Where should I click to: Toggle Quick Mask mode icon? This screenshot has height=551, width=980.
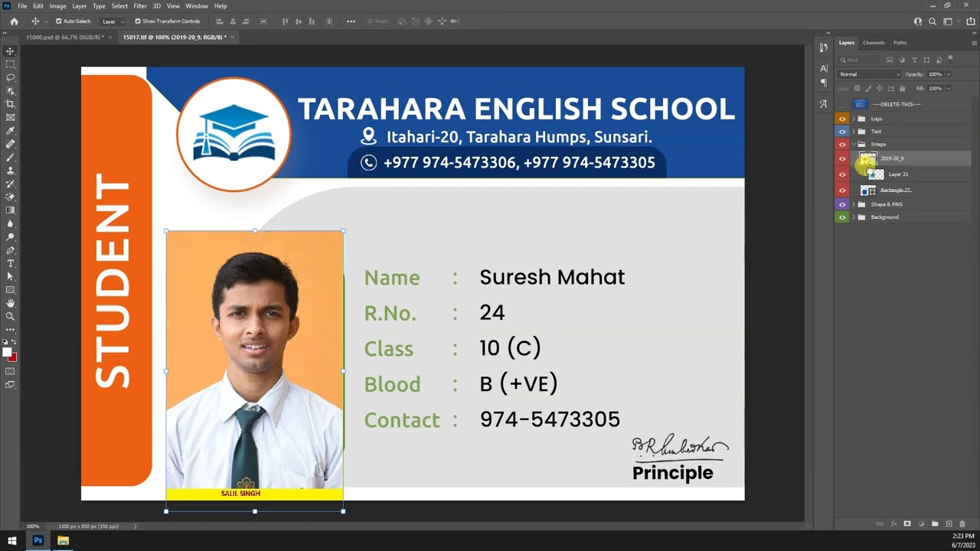click(x=10, y=371)
